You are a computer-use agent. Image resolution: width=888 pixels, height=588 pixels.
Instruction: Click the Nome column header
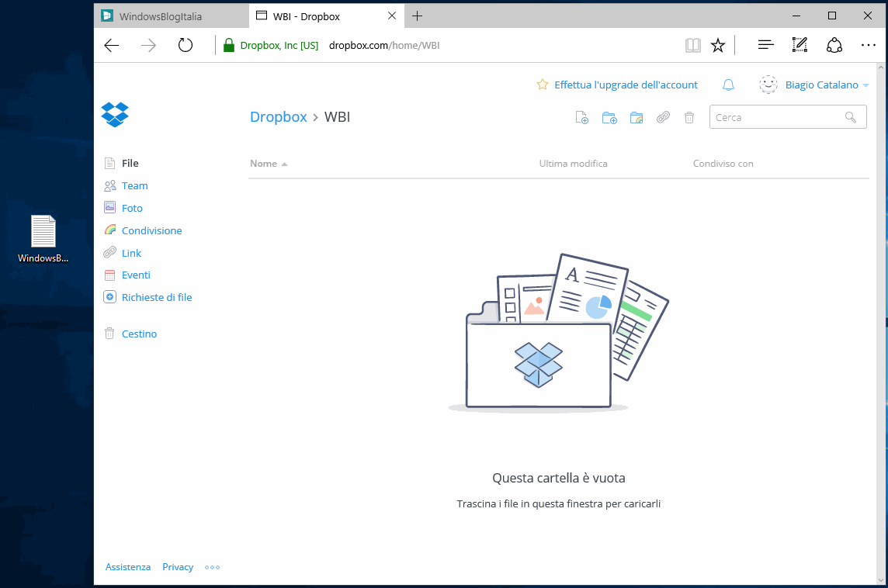[x=263, y=164]
